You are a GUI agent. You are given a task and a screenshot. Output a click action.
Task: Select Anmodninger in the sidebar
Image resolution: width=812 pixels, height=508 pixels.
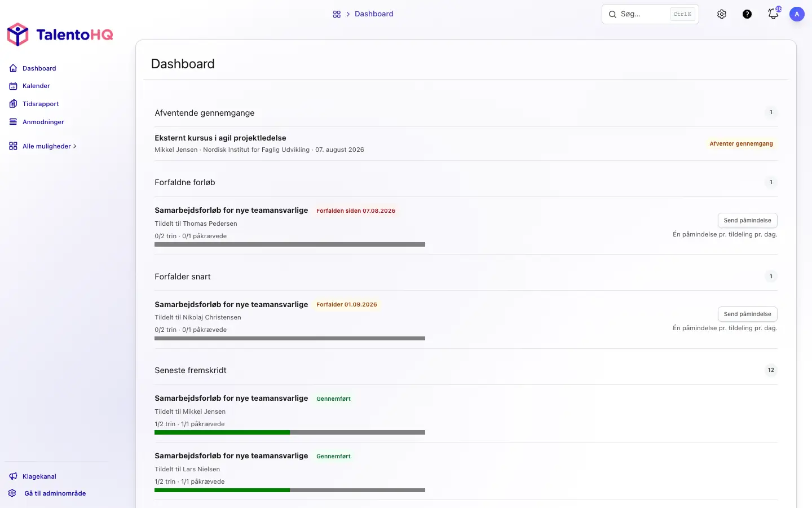click(43, 122)
